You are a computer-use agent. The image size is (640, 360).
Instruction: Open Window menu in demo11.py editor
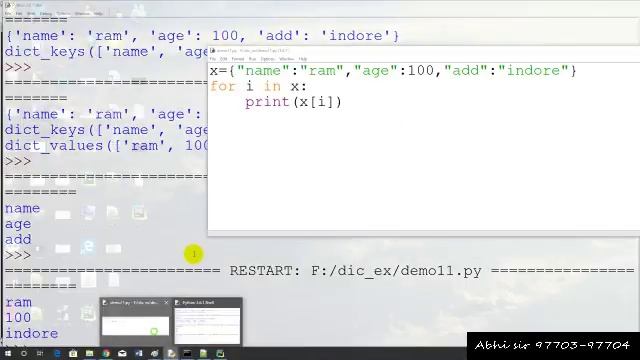tap(287, 59)
